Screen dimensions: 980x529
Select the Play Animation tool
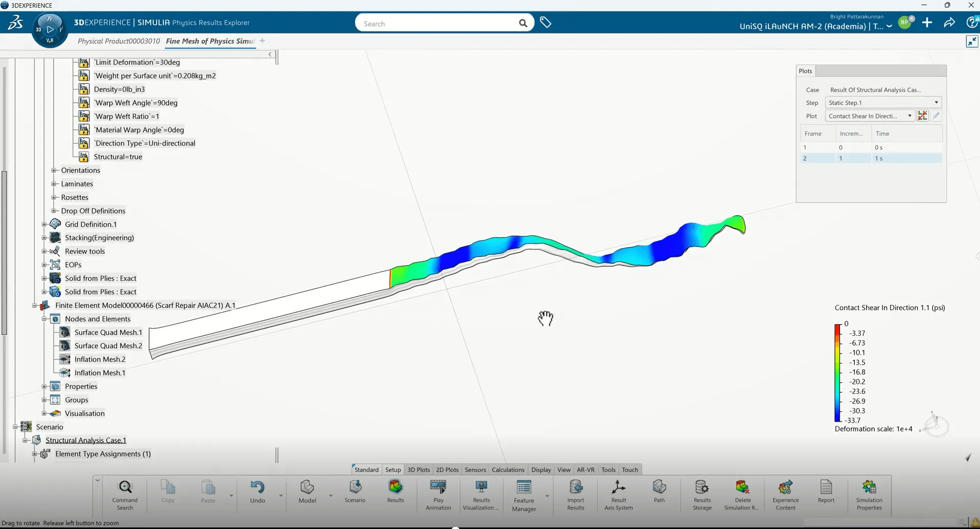click(x=438, y=493)
